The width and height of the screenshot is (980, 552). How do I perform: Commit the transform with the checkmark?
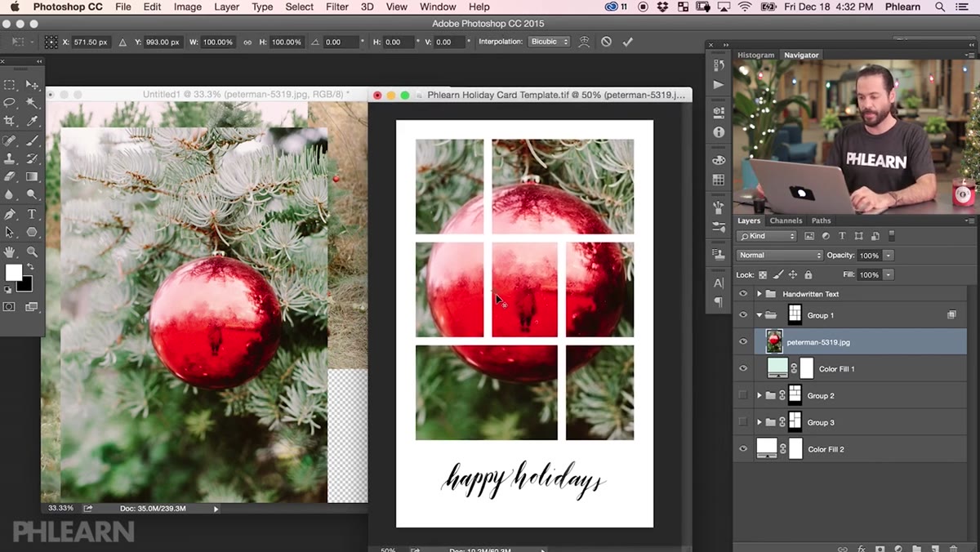[627, 42]
